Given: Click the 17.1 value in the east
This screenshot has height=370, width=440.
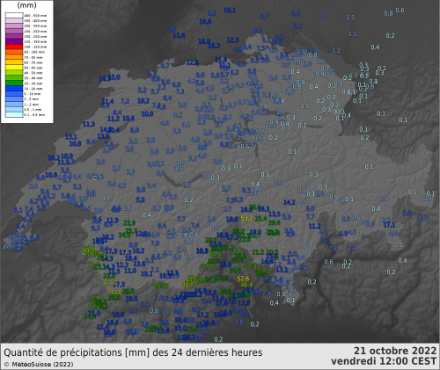Looking at the screenshot, I should (x=389, y=225).
